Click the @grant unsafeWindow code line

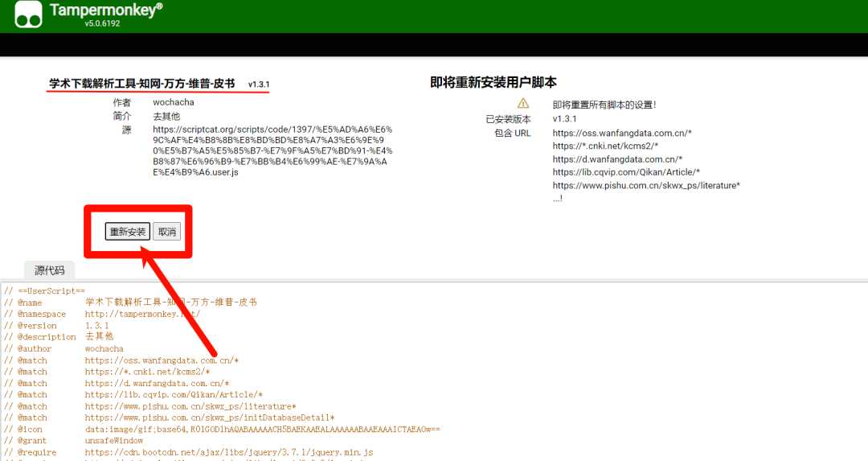(74, 441)
